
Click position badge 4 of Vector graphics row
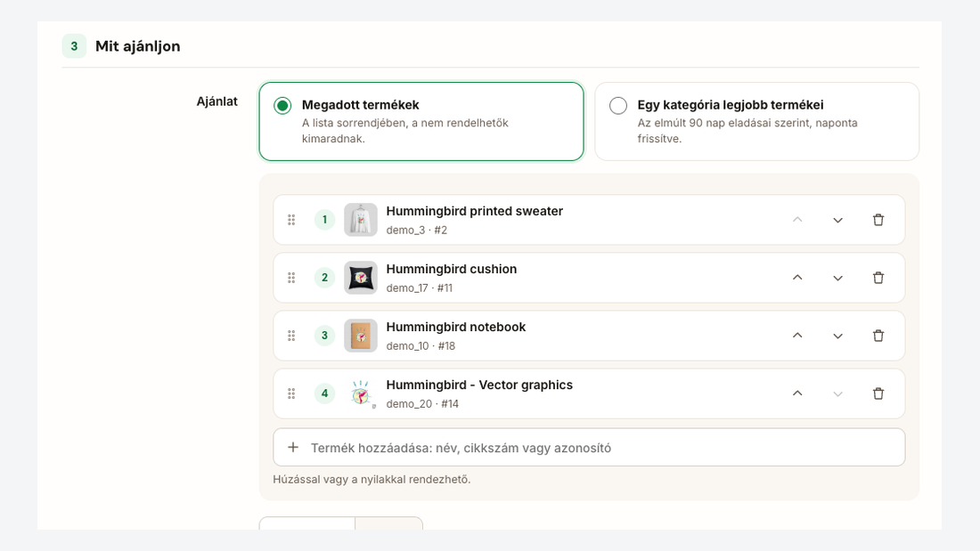click(x=324, y=393)
